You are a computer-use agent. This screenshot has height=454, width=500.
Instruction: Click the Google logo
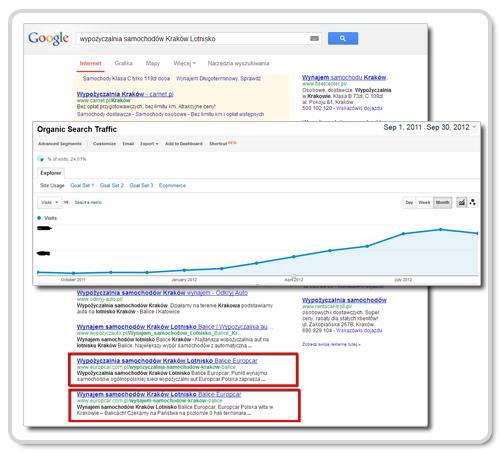pyautogui.click(x=49, y=38)
